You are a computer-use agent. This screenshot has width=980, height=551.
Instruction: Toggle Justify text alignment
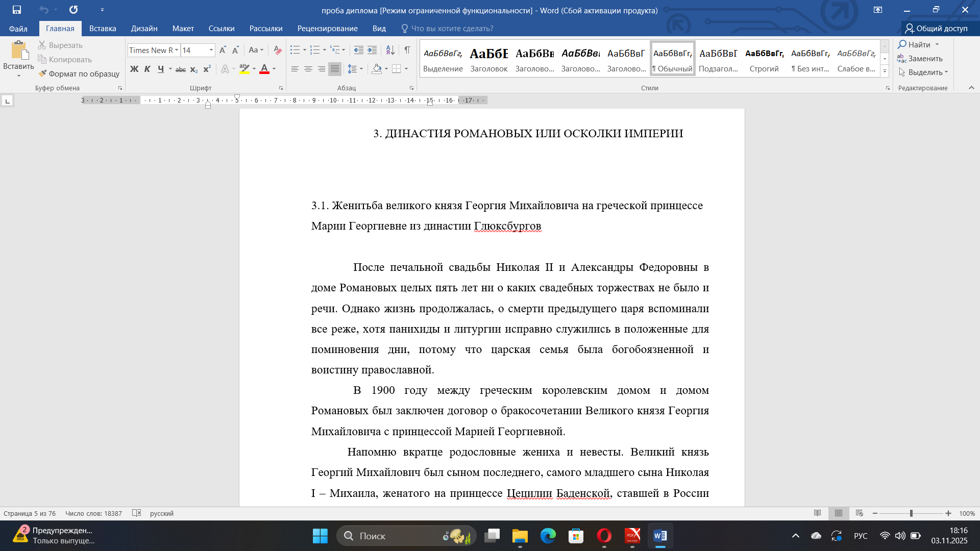335,69
